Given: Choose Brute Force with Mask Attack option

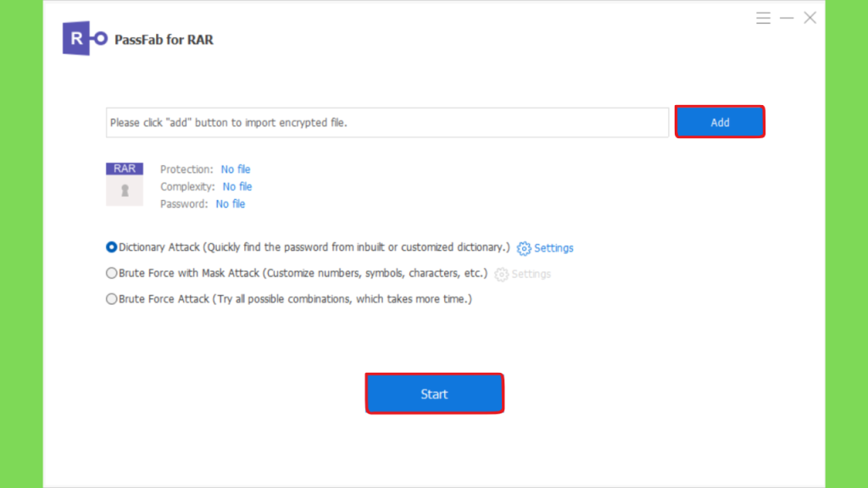Looking at the screenshot, I should point(111,274).
